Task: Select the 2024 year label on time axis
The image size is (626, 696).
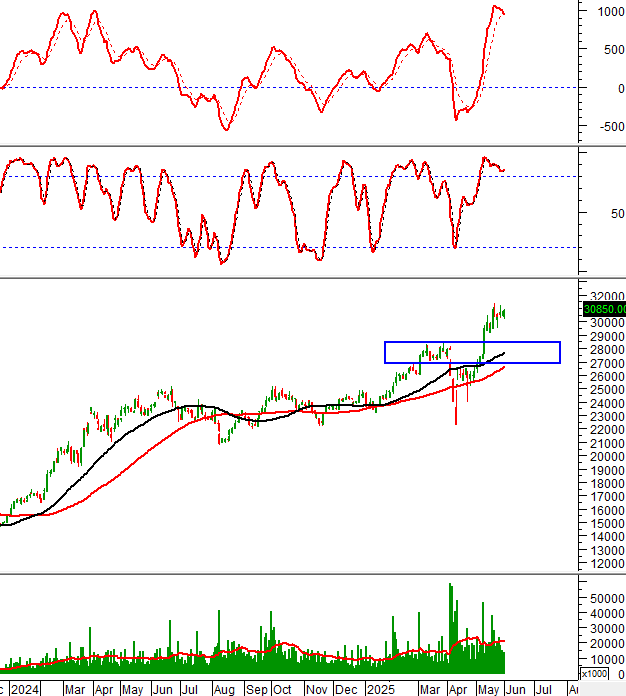Action: pos(25,690)
